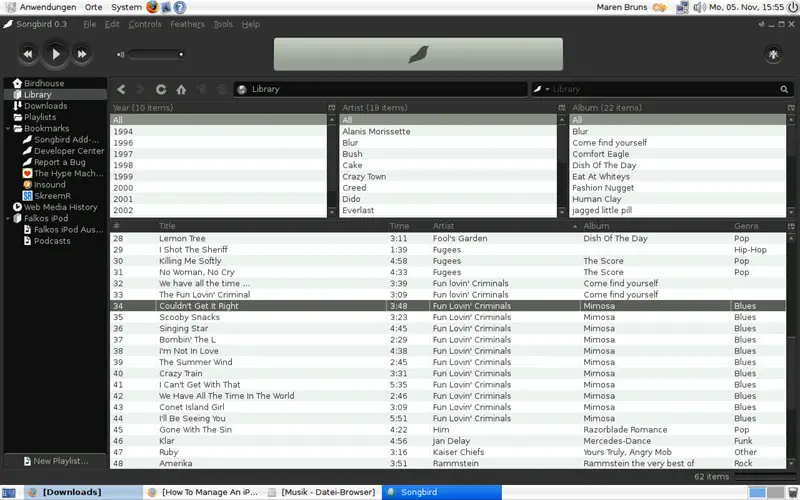The image size is (800, 500).
Task: Click the Songbird bug icon at top right
Action: [773, 54]
